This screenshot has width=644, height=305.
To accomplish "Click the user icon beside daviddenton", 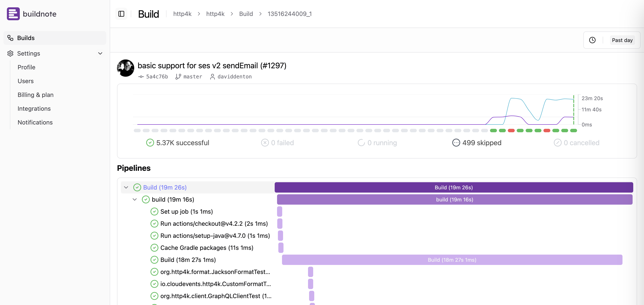I will 212,77.
